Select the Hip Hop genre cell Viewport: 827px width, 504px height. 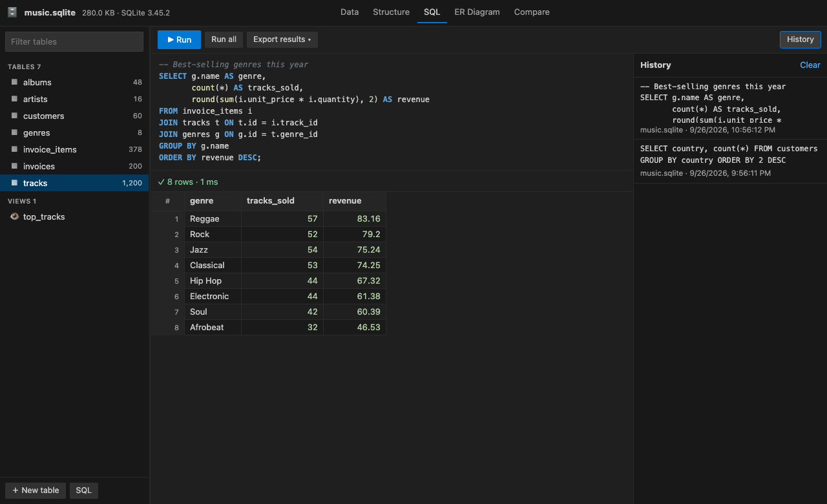[213, 280]
